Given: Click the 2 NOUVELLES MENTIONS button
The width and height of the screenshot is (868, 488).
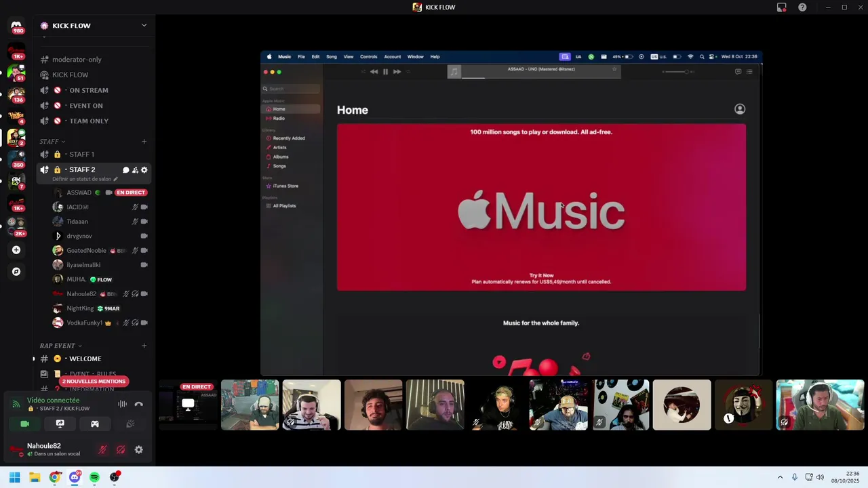Looking at the screenshot, I should pos(94,382).
